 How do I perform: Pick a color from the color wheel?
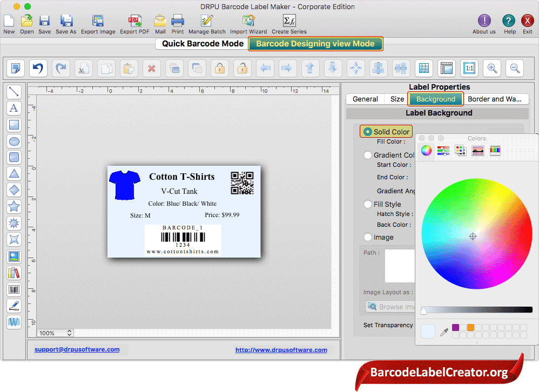[477, 234]
